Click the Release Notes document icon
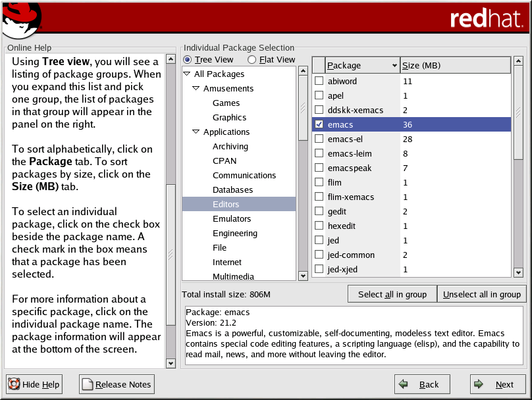The height and width of the screenshot is (400, 532). (88, 384)
